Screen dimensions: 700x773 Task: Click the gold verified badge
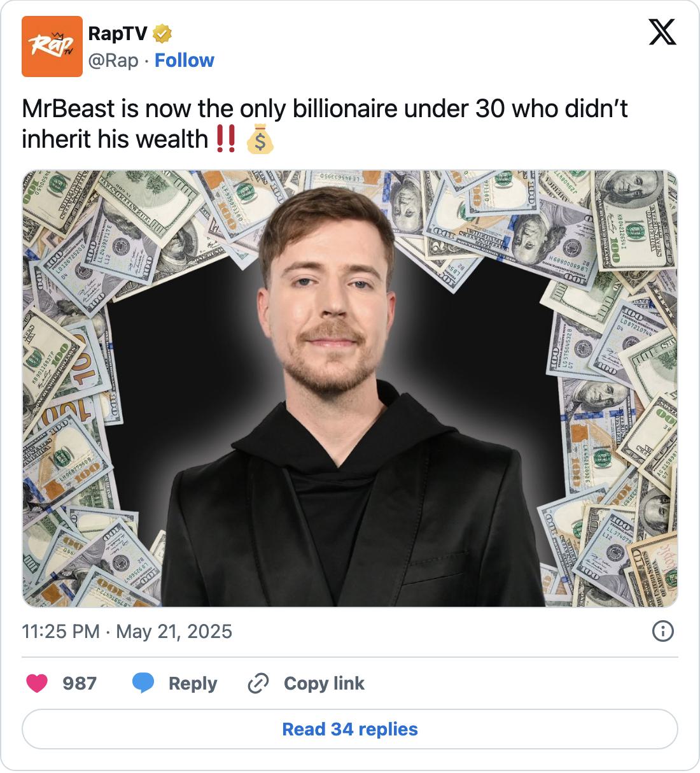coord(164,32)
